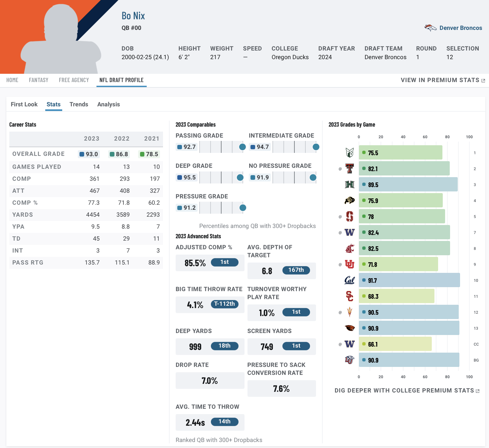
Task: Select the Trends sub-tab
Action: tap(79, 104)
